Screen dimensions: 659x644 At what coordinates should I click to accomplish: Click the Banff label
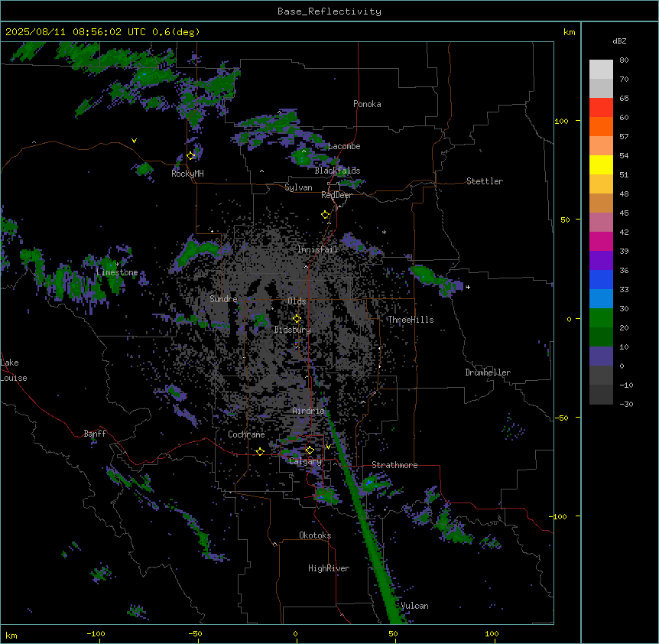(95, 434)
